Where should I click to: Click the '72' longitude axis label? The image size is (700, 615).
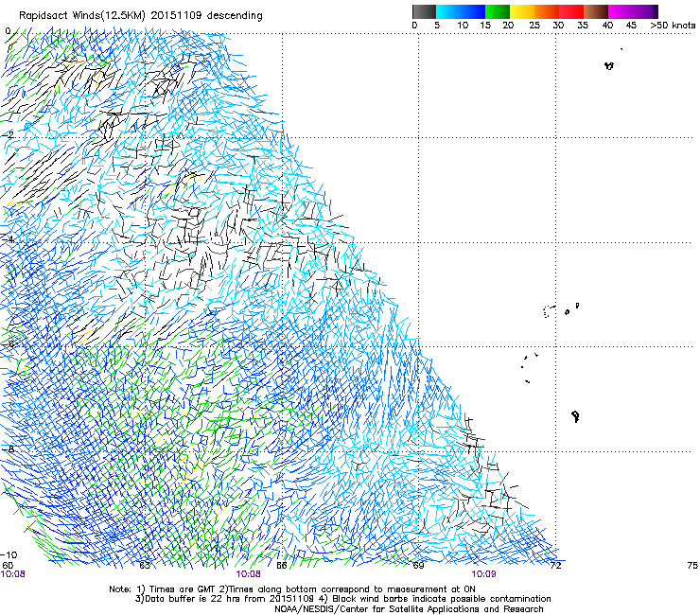pyautogui.click(x=556, y=566)
